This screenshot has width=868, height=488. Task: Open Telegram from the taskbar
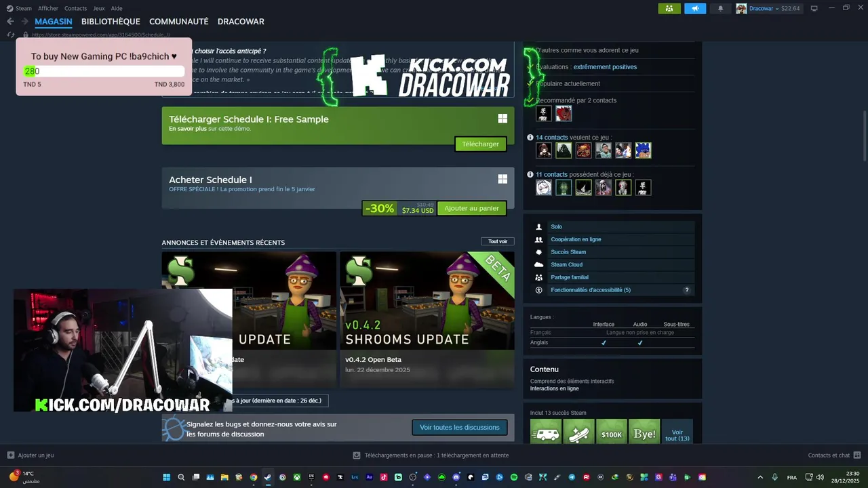pyautogui.click(x=572, y=477)
